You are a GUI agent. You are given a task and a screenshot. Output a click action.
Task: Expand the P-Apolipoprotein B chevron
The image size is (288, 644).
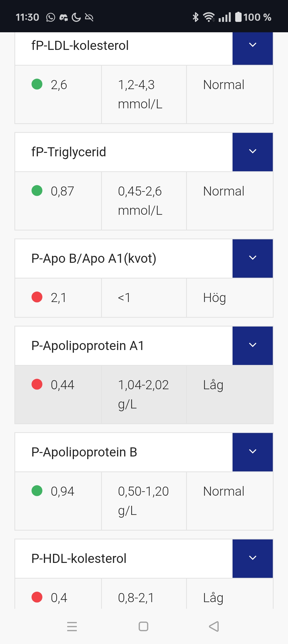click(x=253, y=452)
